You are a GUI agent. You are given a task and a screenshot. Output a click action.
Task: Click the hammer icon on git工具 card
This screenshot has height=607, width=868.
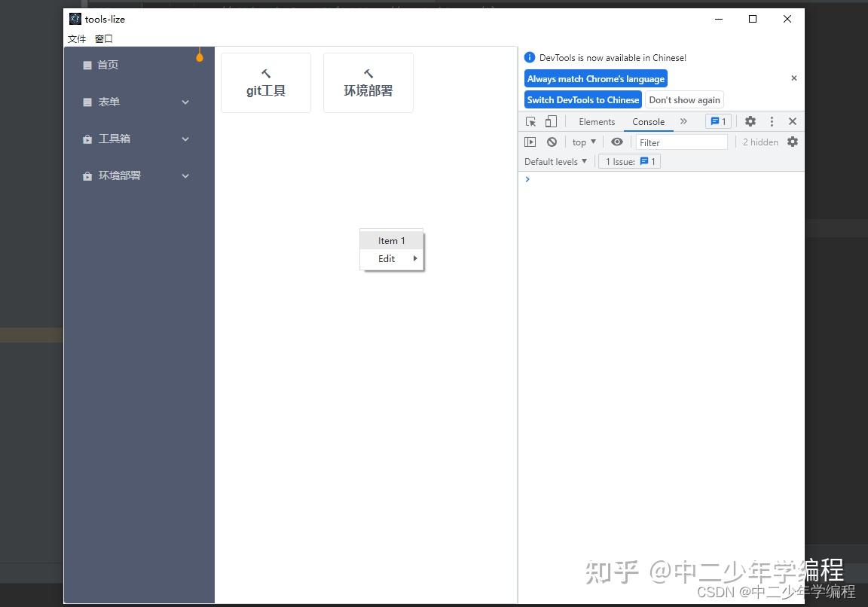click(x=266, y=73)
